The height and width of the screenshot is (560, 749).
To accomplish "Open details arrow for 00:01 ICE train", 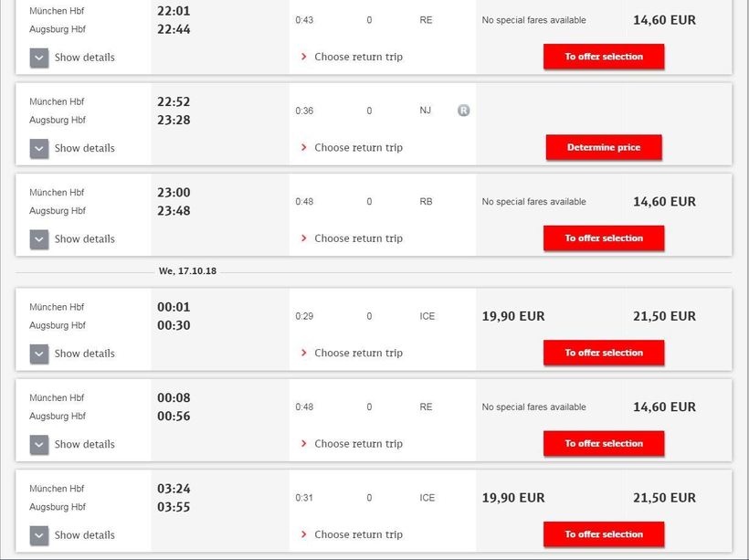I will pos(39,354).
